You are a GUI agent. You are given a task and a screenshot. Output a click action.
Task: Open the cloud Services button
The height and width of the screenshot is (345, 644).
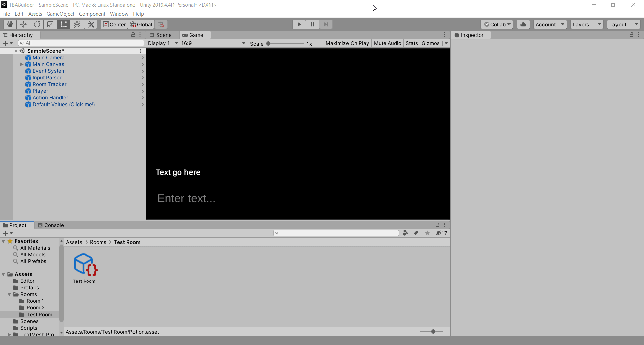click(523, 24)
